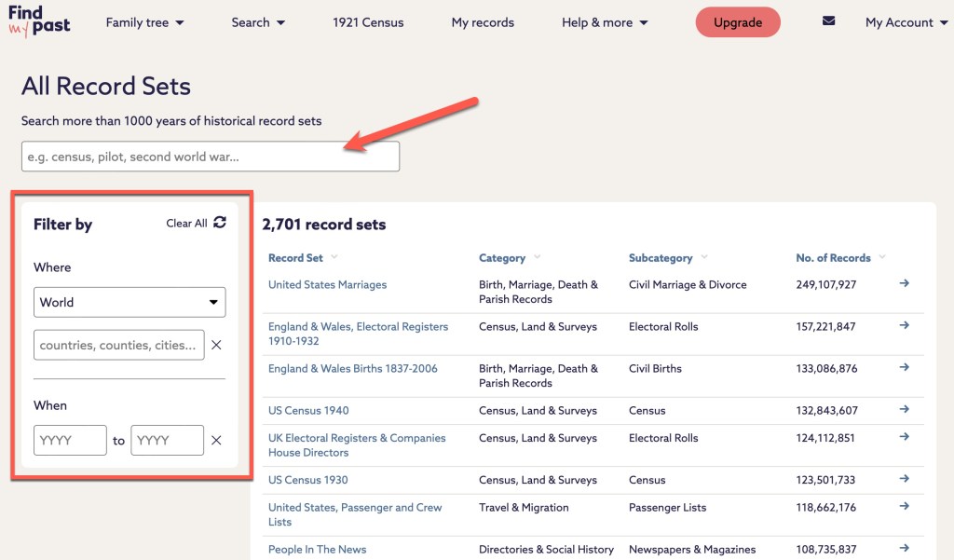Click the record sets search field
Viewport: 954px width, 560px height.
click(211, 157)
